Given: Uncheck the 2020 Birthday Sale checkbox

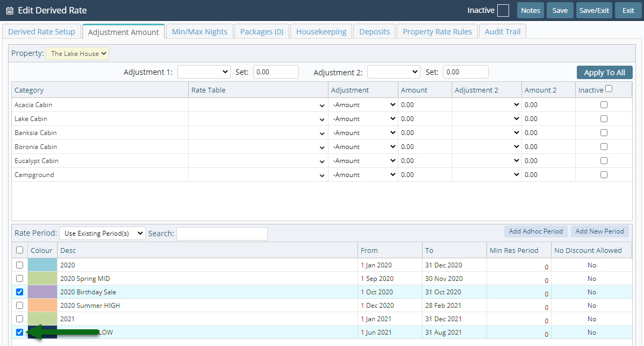Looking at the screenshot, I should [x=19, y=292].
